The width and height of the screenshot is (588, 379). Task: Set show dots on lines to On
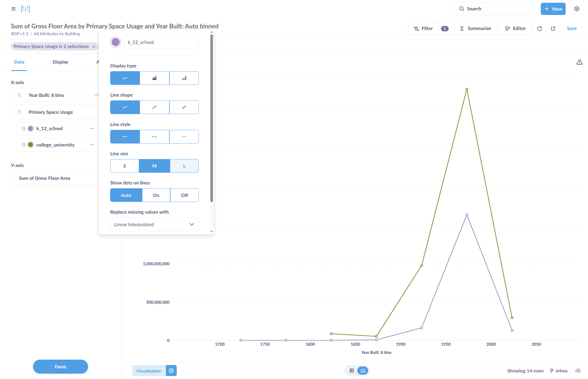coord(156,195)
